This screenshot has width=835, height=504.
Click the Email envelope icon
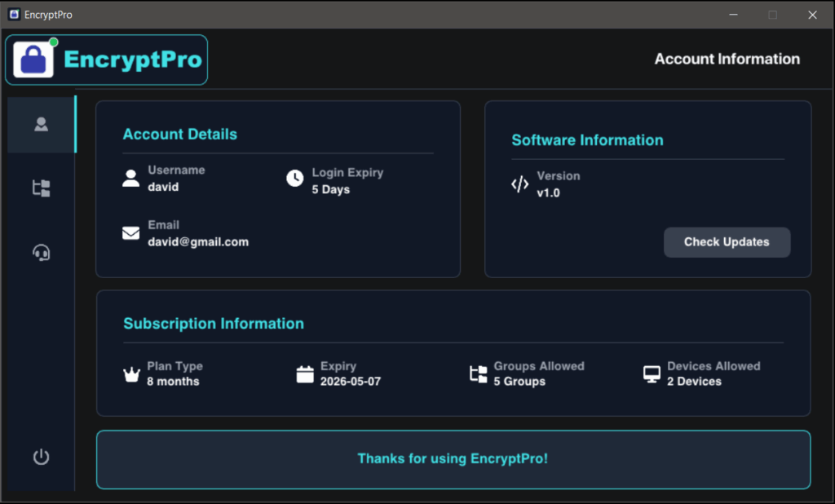(x=130, y=232)
